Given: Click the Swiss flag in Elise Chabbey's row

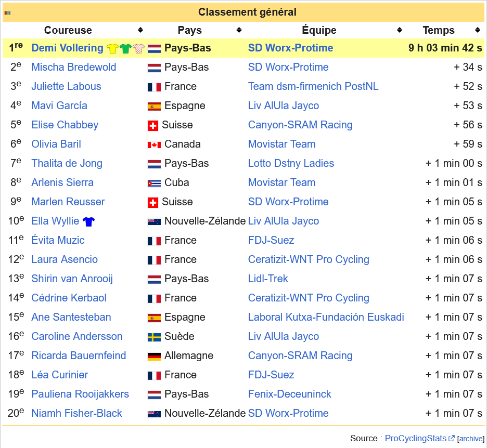Looking at the screenshot, I should [x=153, y=126].
